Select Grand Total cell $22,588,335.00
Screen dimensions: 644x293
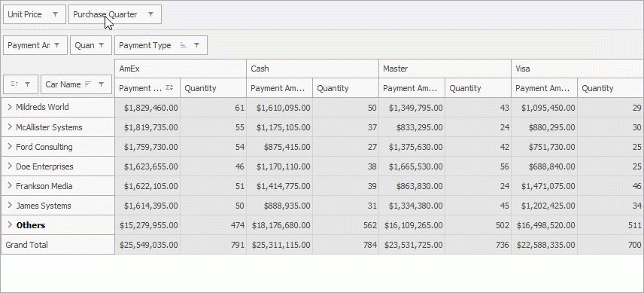click(544, 245)
